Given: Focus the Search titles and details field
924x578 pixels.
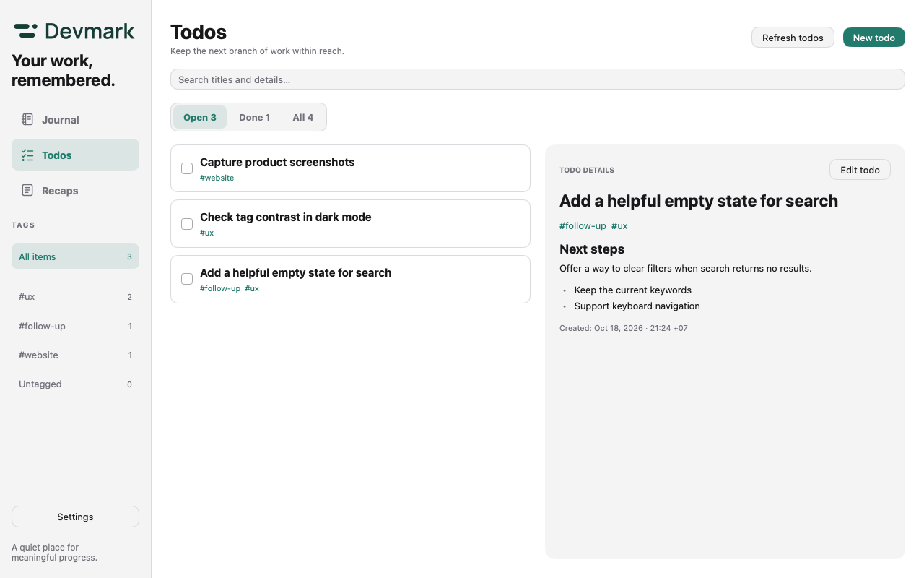Looking at the screenshot, I should pos(538,79).
